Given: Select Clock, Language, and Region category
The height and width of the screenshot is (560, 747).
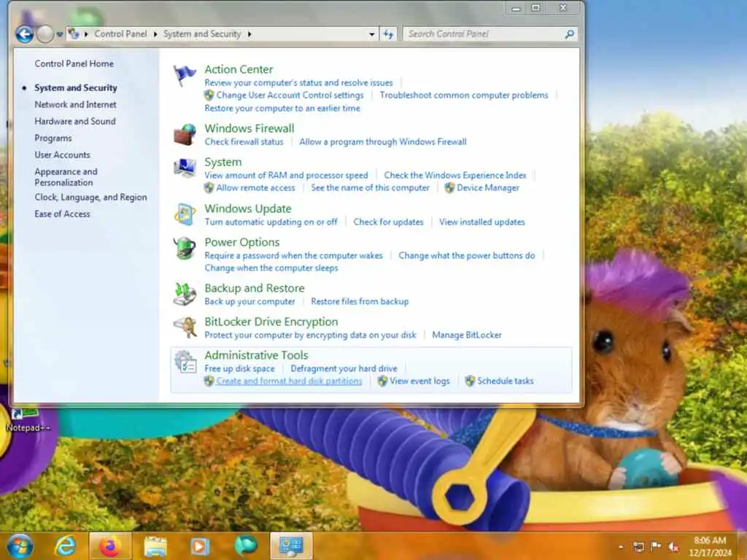Looking at the screenshot, I should 90,197.
